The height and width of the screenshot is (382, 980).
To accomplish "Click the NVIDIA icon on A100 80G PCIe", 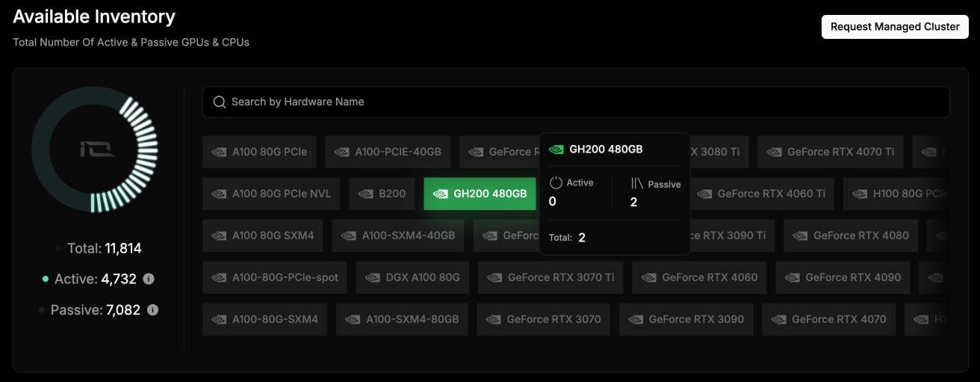I will click(x=219, y=152).
